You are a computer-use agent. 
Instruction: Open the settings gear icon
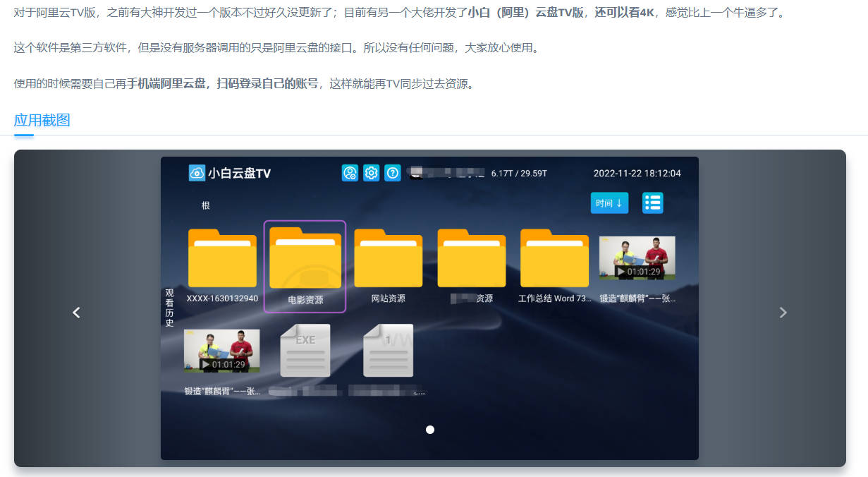pos(372,173)
